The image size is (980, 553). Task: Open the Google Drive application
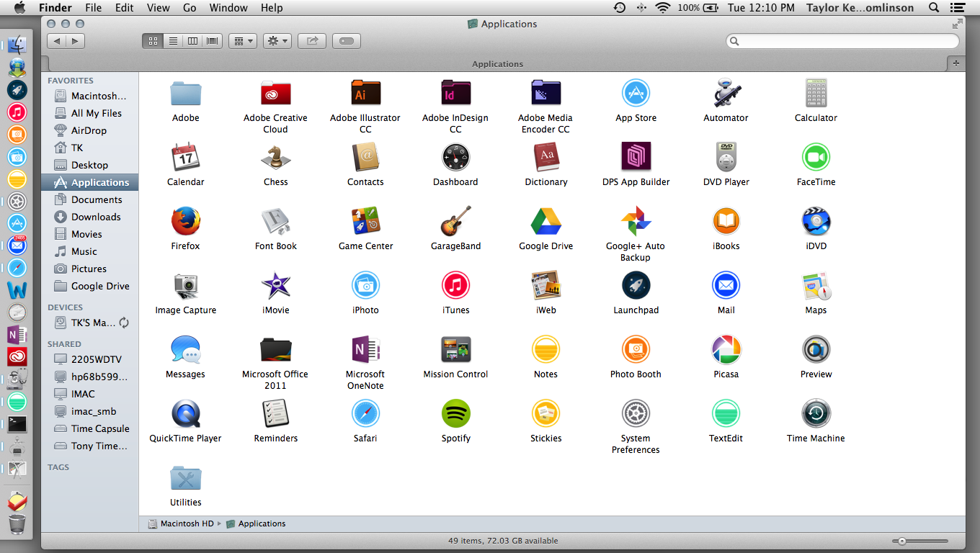(545, 222)
